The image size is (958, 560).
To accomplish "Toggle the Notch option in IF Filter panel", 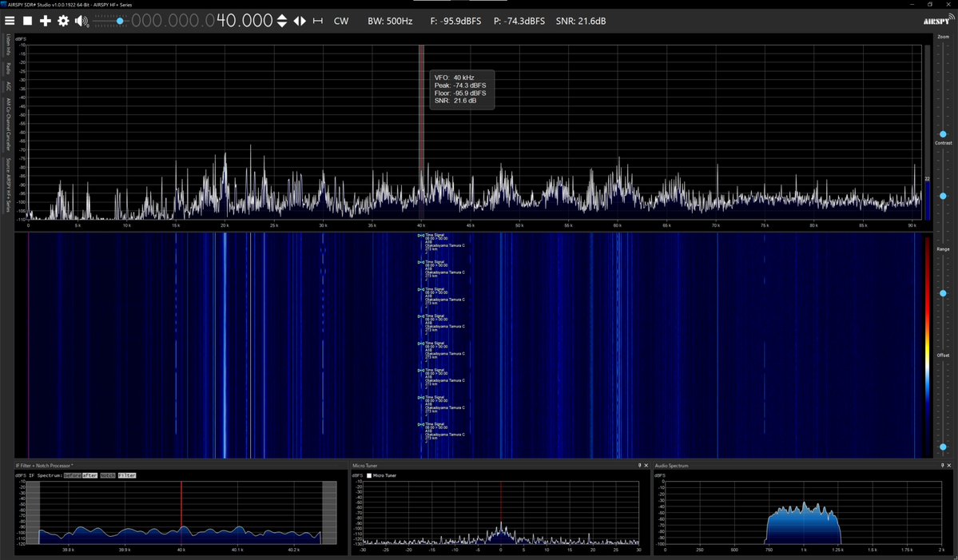I will (x=108, y=475).
